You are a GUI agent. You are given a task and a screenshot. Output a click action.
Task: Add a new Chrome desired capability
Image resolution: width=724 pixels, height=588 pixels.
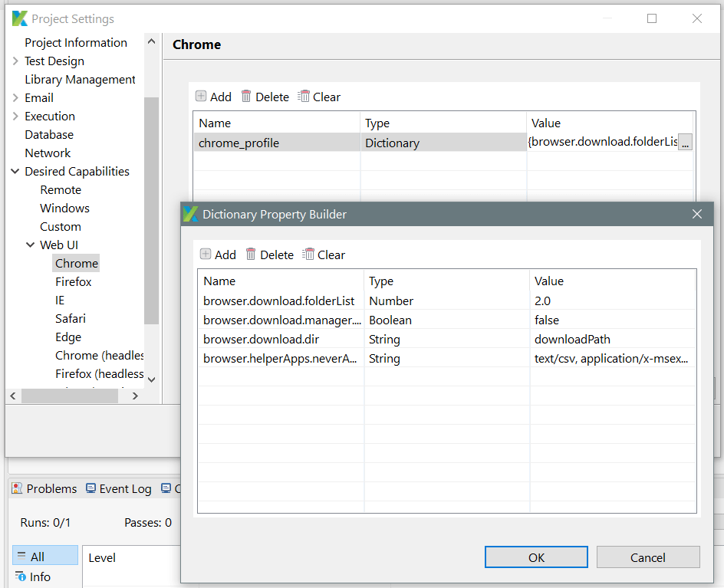[x=212, y=97]
